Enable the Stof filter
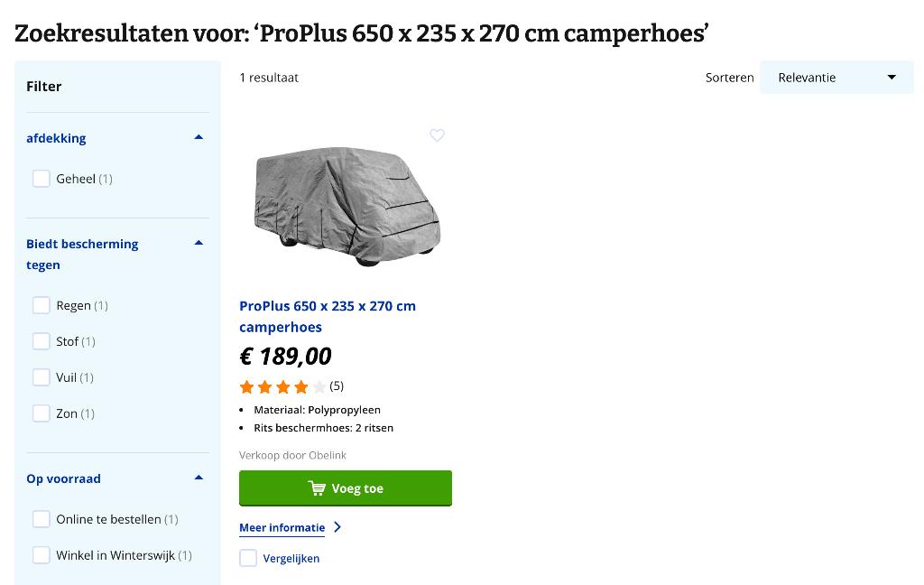The width and height of the screenshot is (924, 585). (42, 341)
